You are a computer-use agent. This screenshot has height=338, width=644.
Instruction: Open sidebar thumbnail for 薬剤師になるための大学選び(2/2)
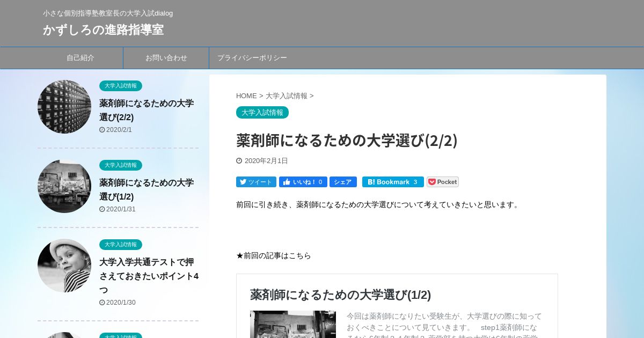pos(64,107)
